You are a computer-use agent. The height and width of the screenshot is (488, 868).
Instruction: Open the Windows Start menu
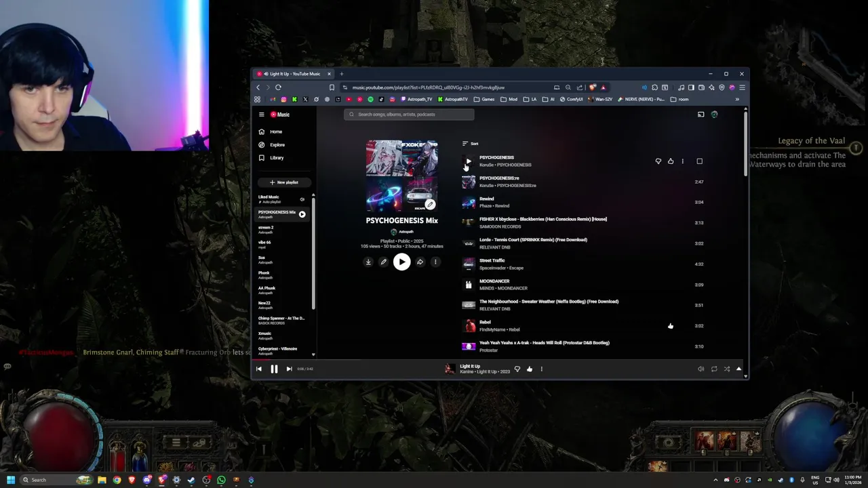pyautogui.click(x=10, y=480)
